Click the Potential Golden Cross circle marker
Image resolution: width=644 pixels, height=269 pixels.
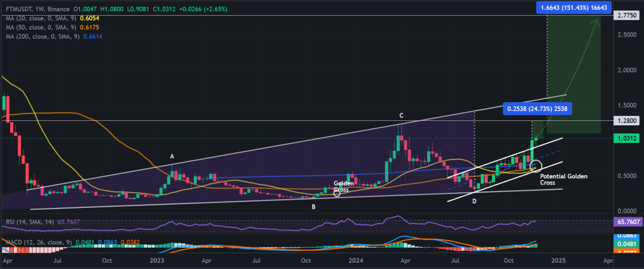[536, 166]
